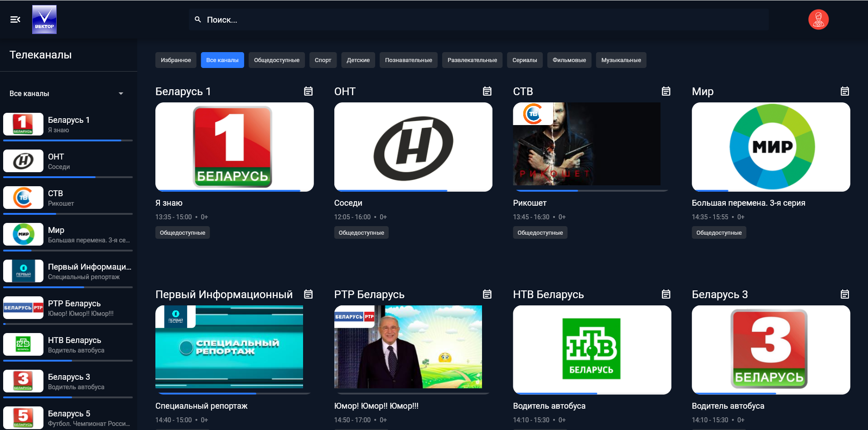Open НТВ Беларусь card thumbnail
This screenshot has width=868, height=430.
[x=592, y=350]
